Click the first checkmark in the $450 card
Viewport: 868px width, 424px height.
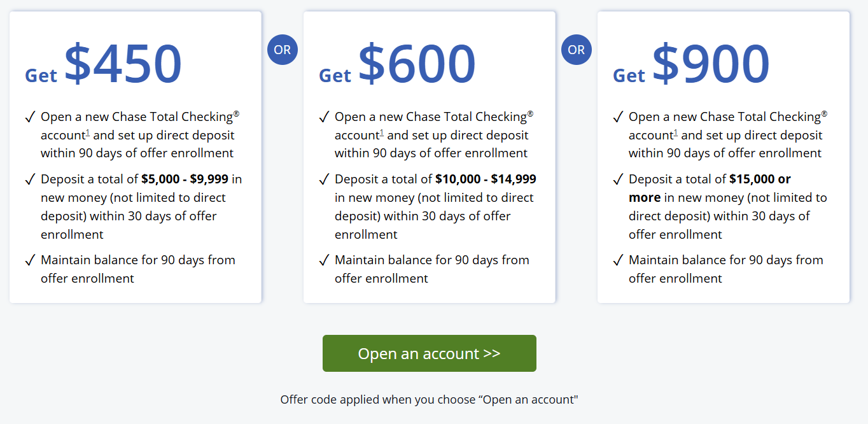29,117
